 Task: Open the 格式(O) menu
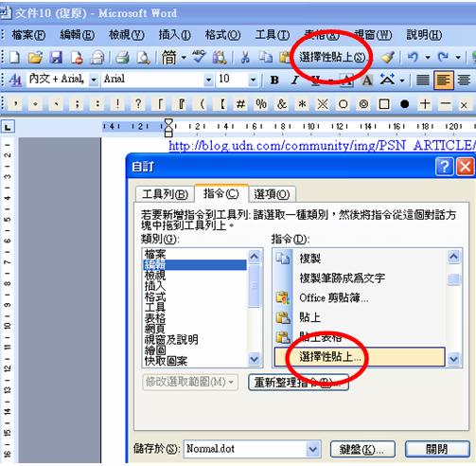(222, 35)
